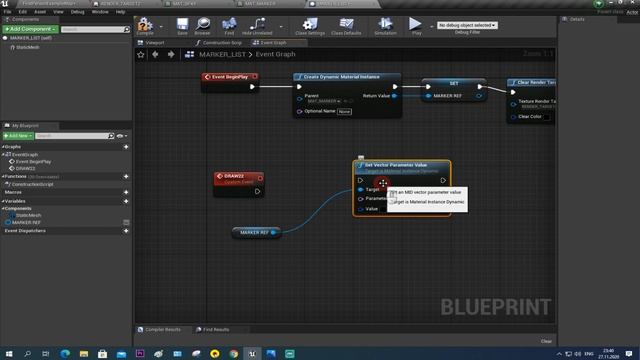The height and width of the screenshot is (360, 640).
Task: Add new function with plus icon
Action: click(126, 176)
